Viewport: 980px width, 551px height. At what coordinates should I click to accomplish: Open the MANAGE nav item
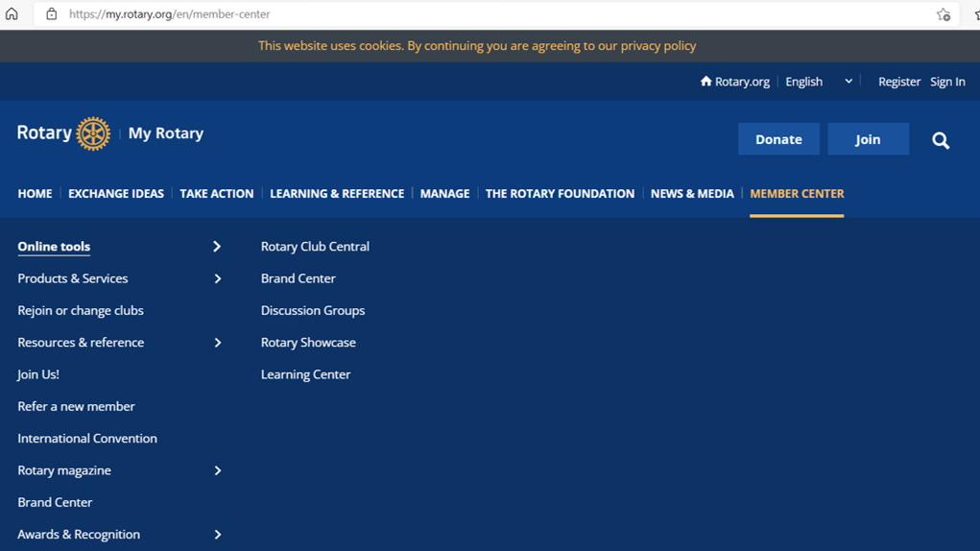(x=445, y=194)
